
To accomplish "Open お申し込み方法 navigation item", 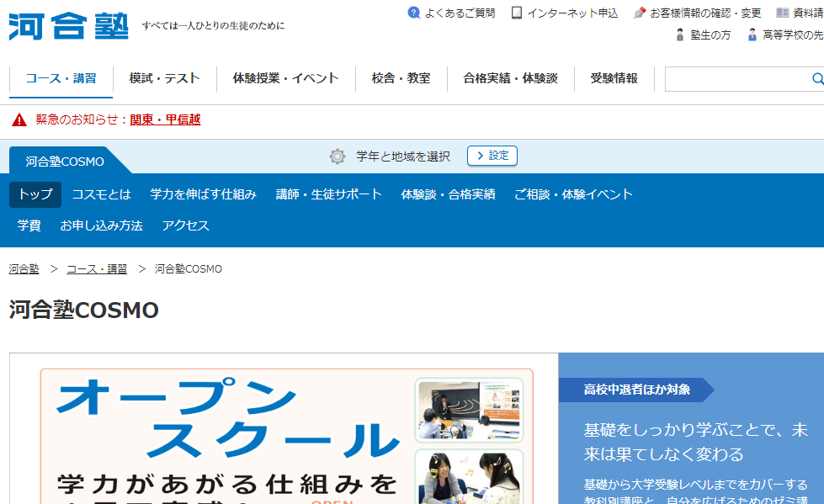I will (102, 225).
